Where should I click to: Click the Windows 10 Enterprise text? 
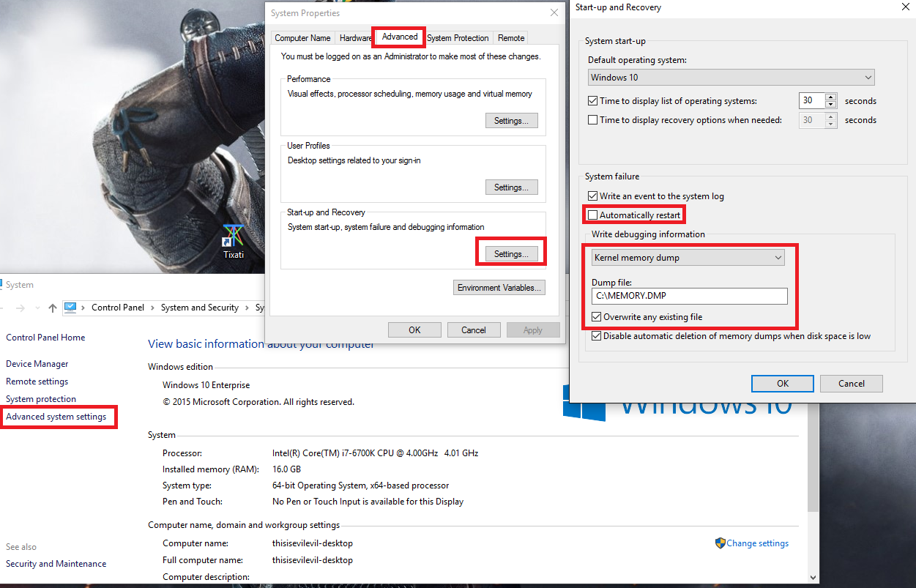(x=206, y=385)
